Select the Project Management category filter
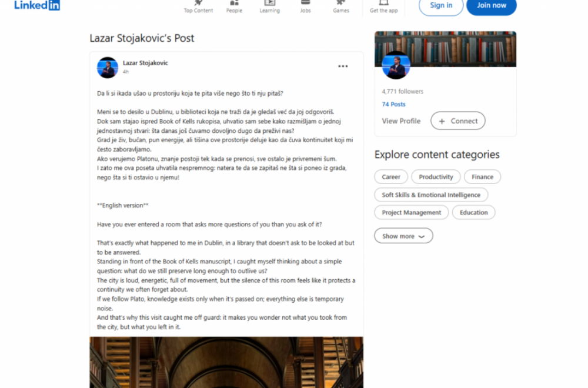Screen dimensions: 588x388 [411, 212]
